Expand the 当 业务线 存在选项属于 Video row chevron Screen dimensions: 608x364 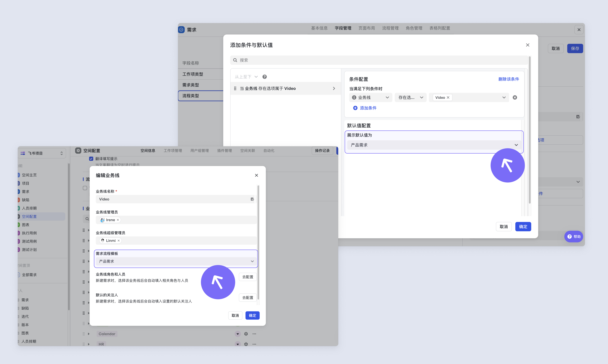(334, 88)
